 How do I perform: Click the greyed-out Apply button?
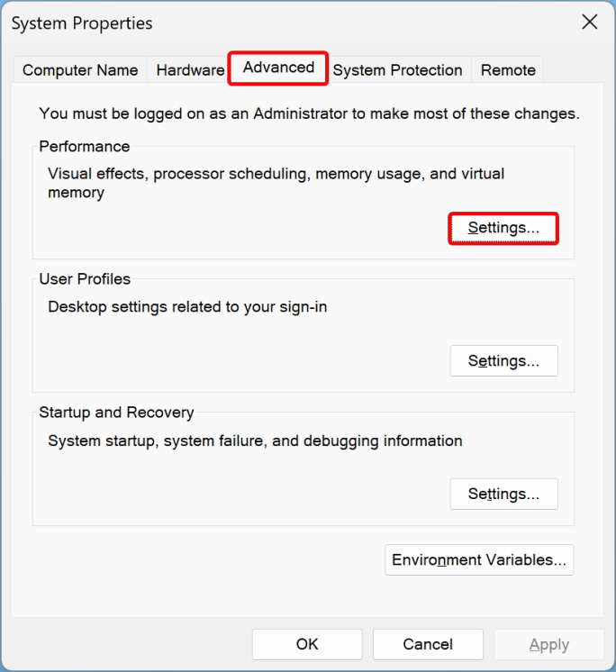click(x=548, y=644)
